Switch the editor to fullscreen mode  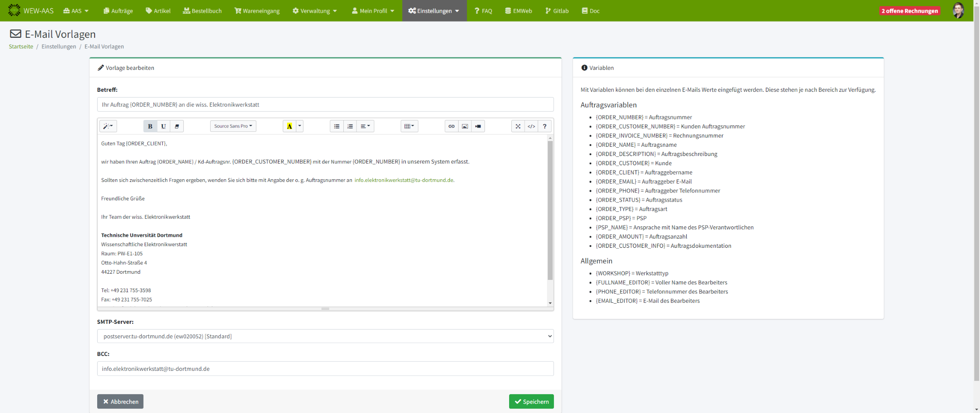pyautogui.click(x=518, y=126)
